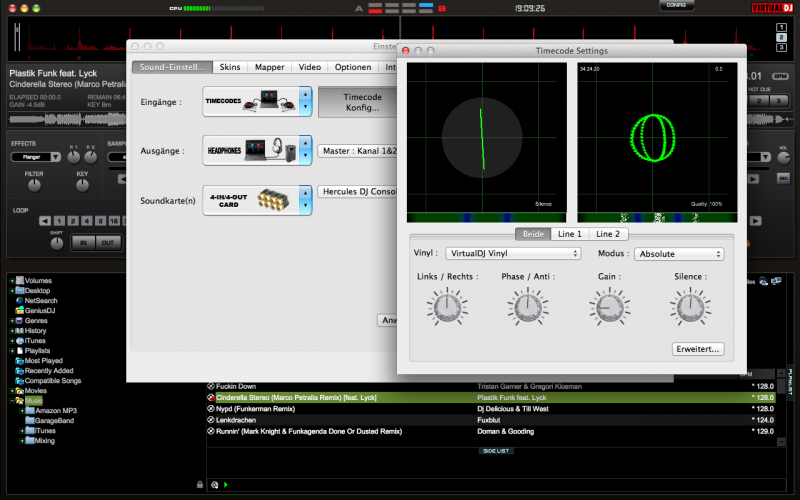Click the Erweitert... button

697,349
